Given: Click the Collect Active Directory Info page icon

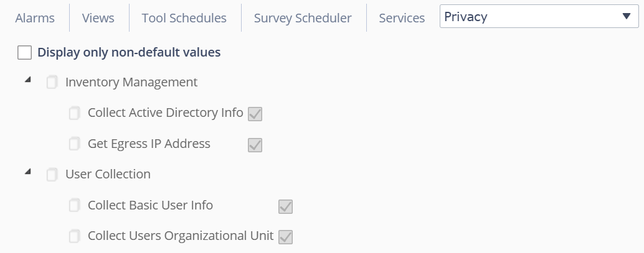Looking at the screenshot, I should (75, 114).
